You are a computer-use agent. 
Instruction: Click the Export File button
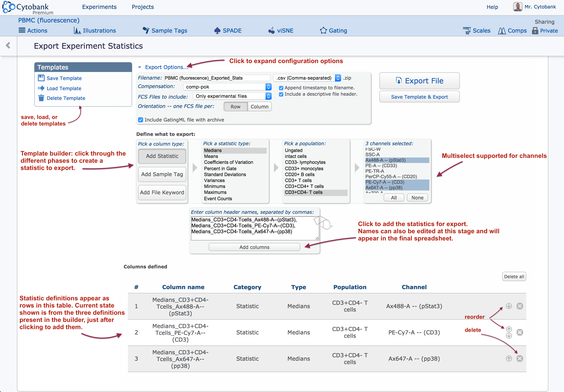click(x=419, y=81)
